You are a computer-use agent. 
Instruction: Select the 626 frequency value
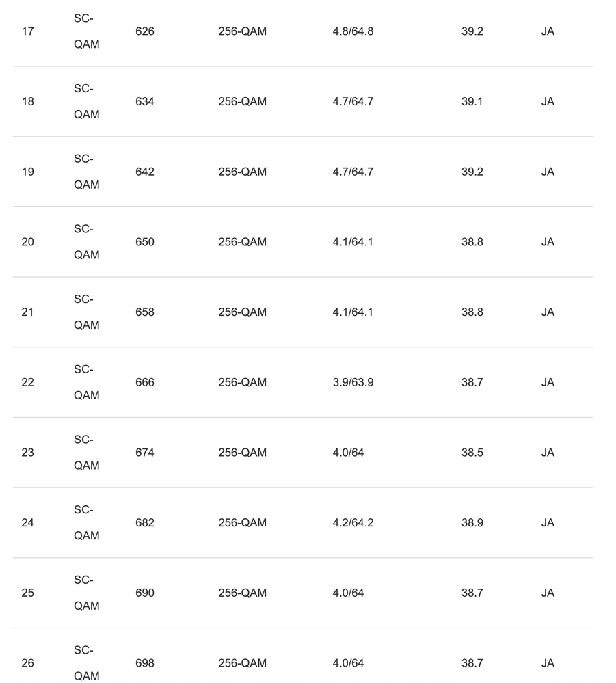coord(145,31)
